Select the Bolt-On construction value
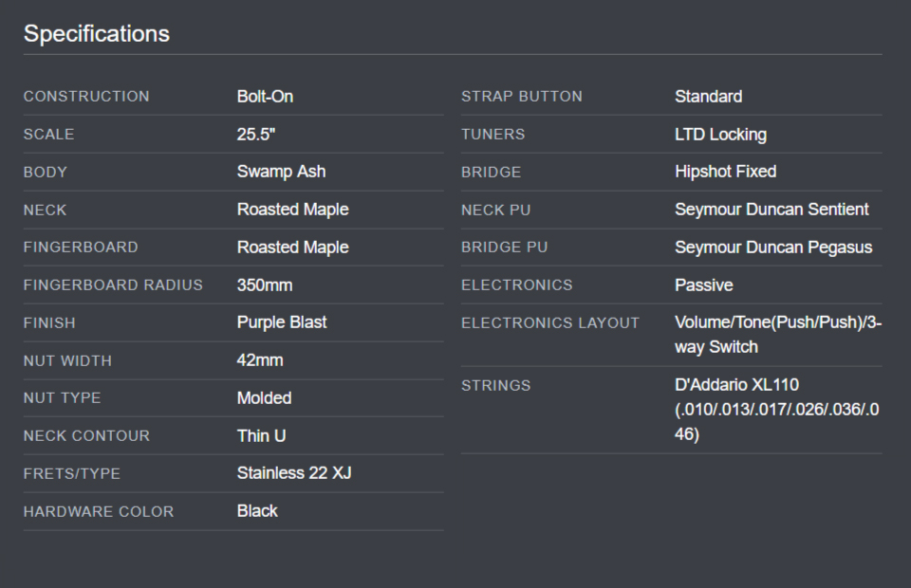The image size is (911, 588). coord(265,97)
